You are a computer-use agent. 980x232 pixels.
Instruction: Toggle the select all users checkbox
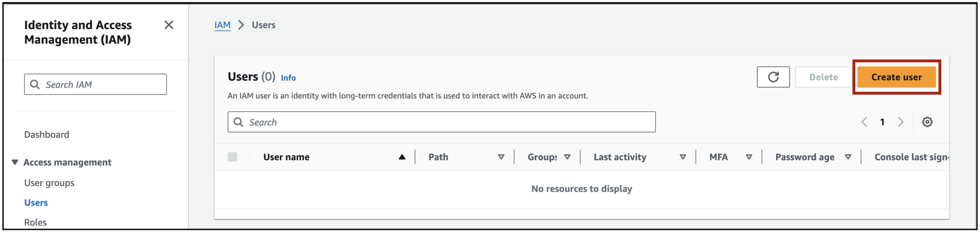tap(232, 157)
